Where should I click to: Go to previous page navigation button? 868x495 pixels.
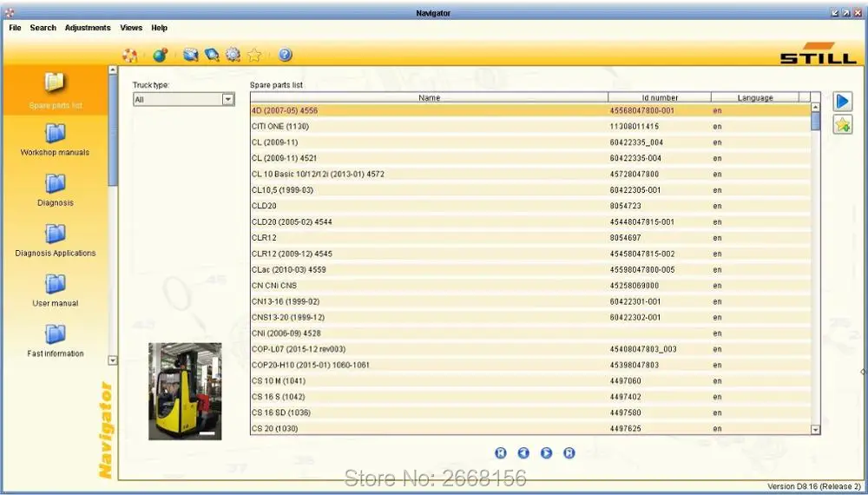pyautogui.click(x=523, y=453)
